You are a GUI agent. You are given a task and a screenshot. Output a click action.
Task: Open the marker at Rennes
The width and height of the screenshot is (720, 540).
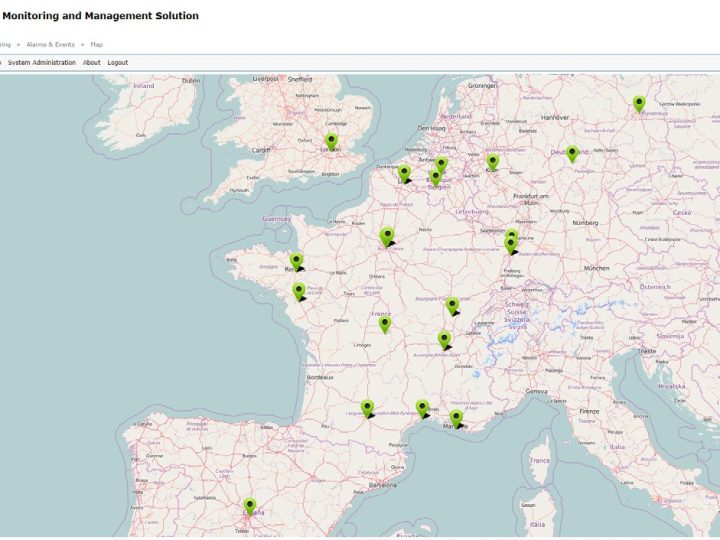click(x=296, y=261)
